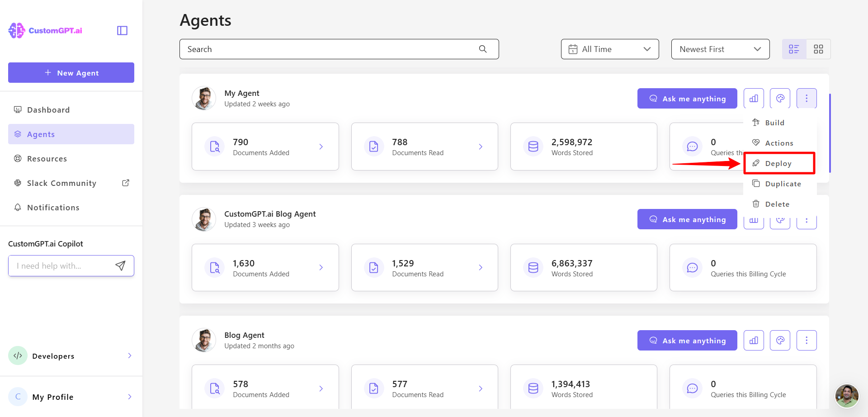Switch to grid view layout

pyautogui.click(x=818, y=49)
